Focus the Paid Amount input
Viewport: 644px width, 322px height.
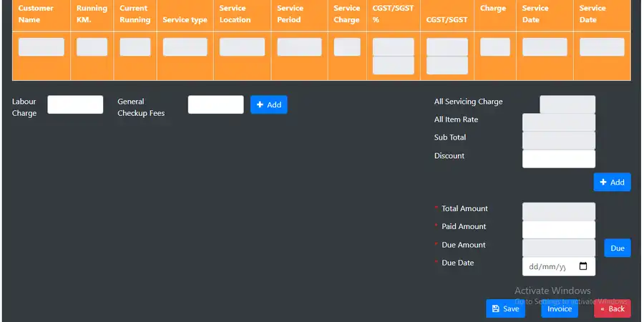click(559, 230)
